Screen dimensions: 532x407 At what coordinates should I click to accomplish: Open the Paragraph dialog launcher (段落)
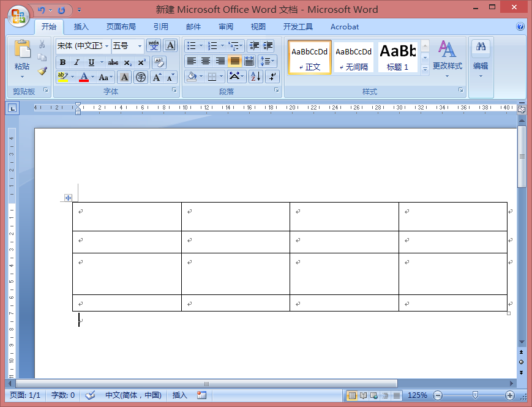(277, 90)
